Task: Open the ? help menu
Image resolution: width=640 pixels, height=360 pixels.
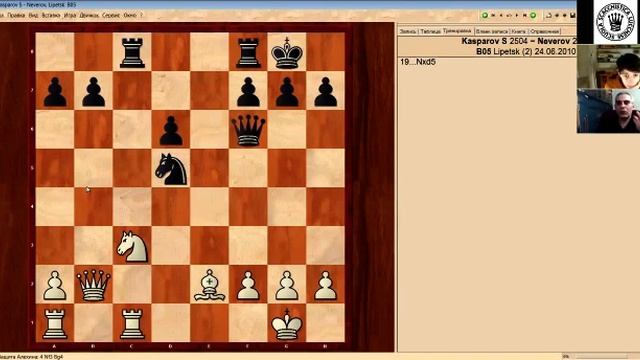Action: click(x=142, y=15)
